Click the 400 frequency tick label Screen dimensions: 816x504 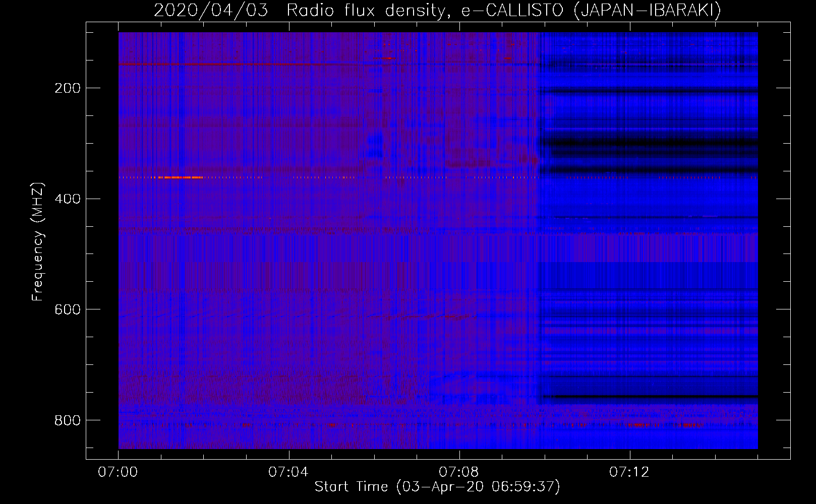68,199
